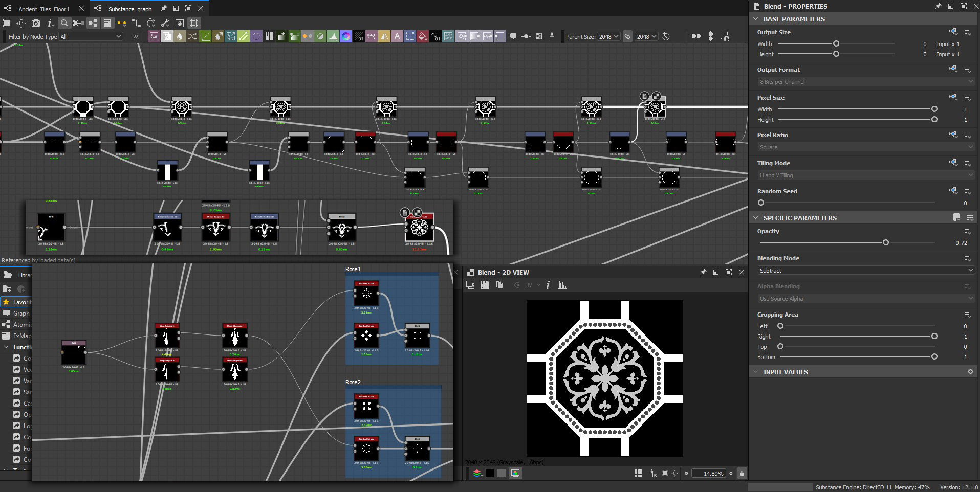980x492 pixels.
Task: Open the graph search magnifier tool
Action: point(64,23)
